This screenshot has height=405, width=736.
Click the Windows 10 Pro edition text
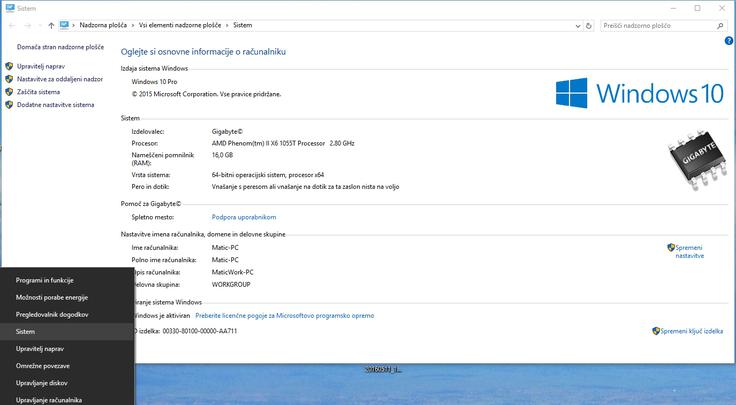154,82
